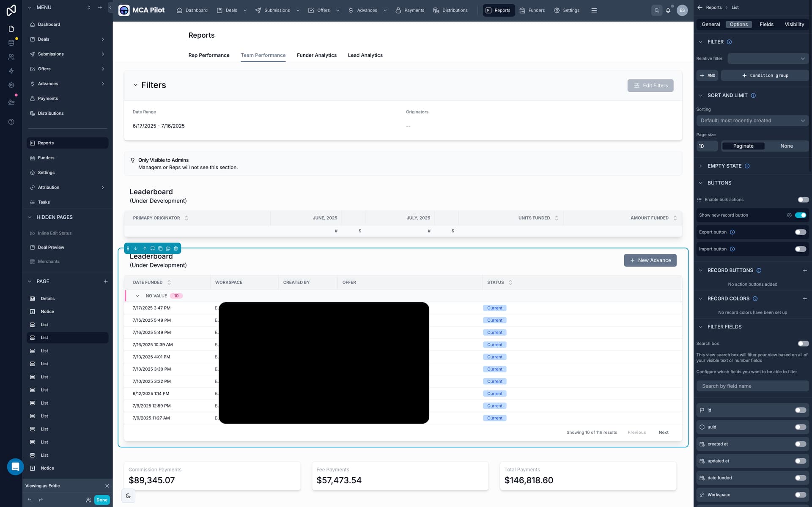Screen dimensions: 812x507
Task: Toggle dark mode moon icon
Action: point(128,496)
